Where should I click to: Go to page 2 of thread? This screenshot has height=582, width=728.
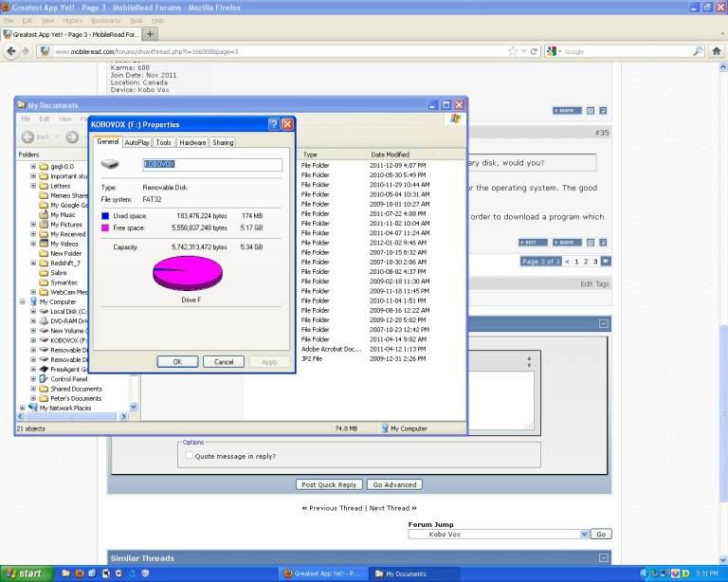click(586, 262)
